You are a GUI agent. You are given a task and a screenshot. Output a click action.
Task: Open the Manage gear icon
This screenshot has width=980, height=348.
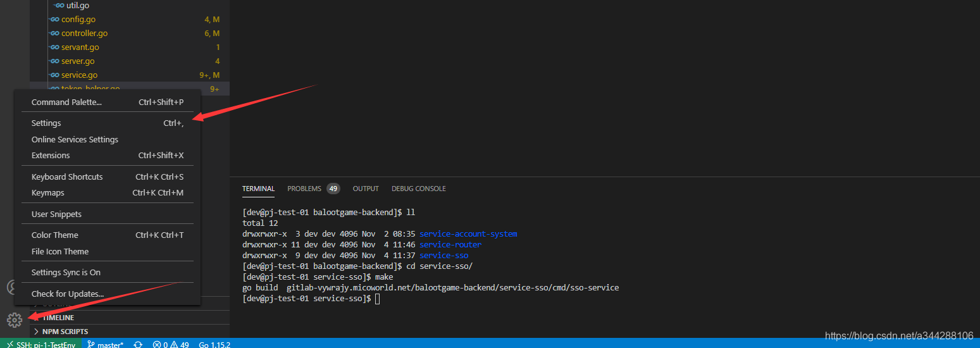click(15, 320)
